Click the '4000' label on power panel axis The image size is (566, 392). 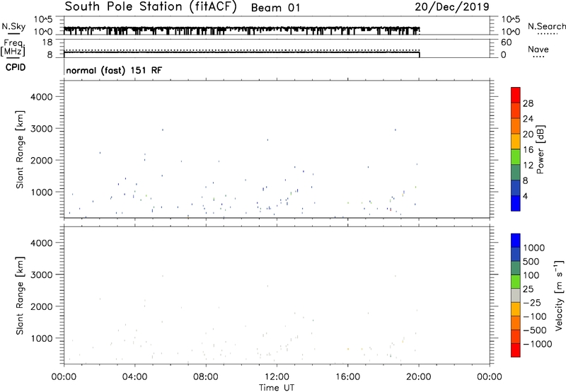click(x=42, y=97)
